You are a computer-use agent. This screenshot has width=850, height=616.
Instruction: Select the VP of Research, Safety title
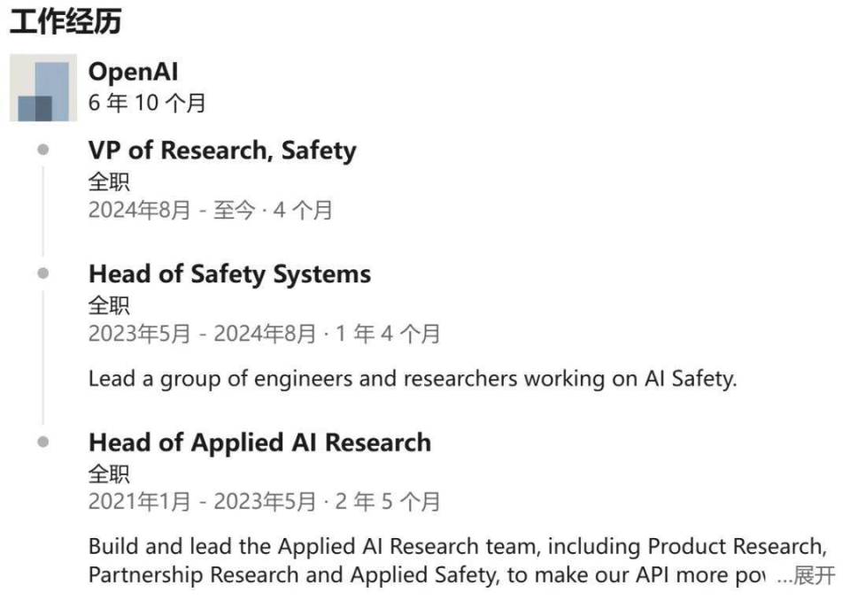coord(222,150)
